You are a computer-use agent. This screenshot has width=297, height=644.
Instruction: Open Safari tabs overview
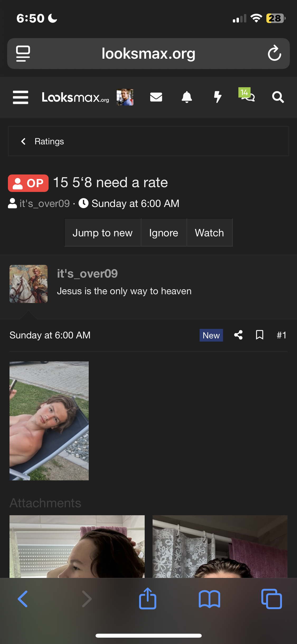point(271,599)
